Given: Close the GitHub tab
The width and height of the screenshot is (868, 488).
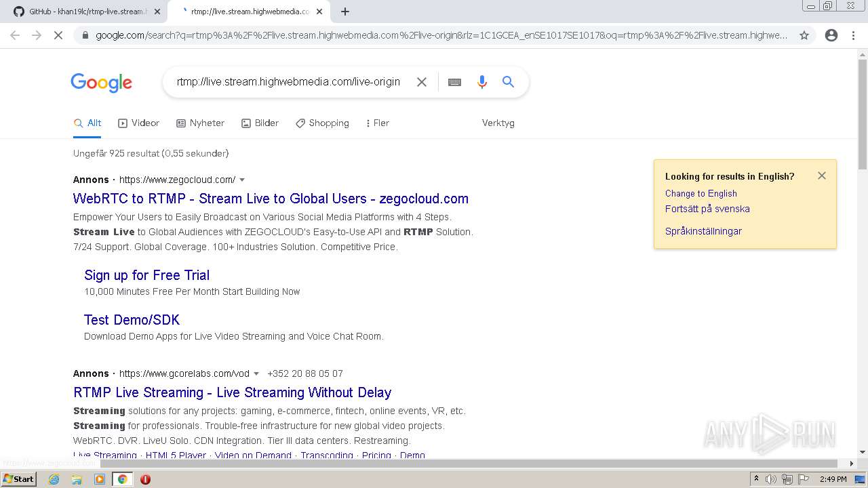Looking at the screenshot, I should (x=157, y=12).
